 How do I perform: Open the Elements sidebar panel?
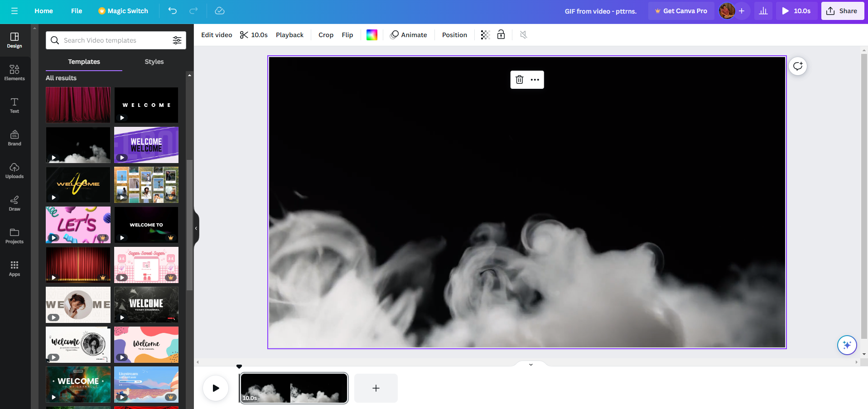(x=14, y=72)
